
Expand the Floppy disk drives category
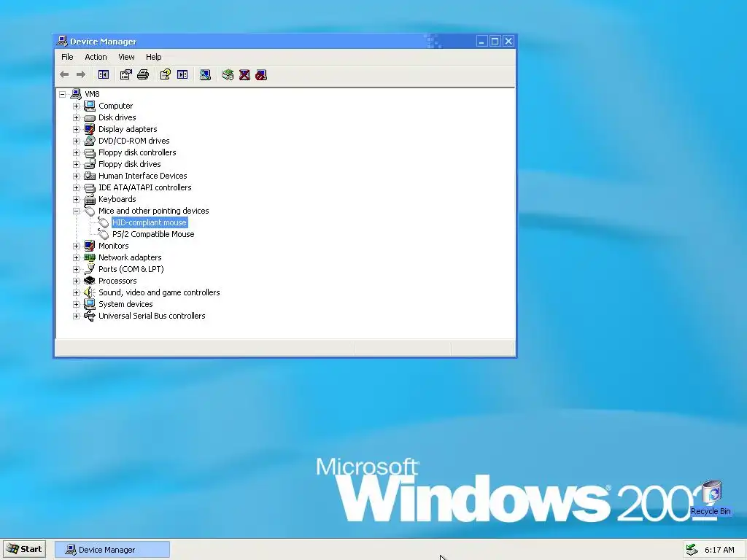pyautogui.click(x=76, y=164)
